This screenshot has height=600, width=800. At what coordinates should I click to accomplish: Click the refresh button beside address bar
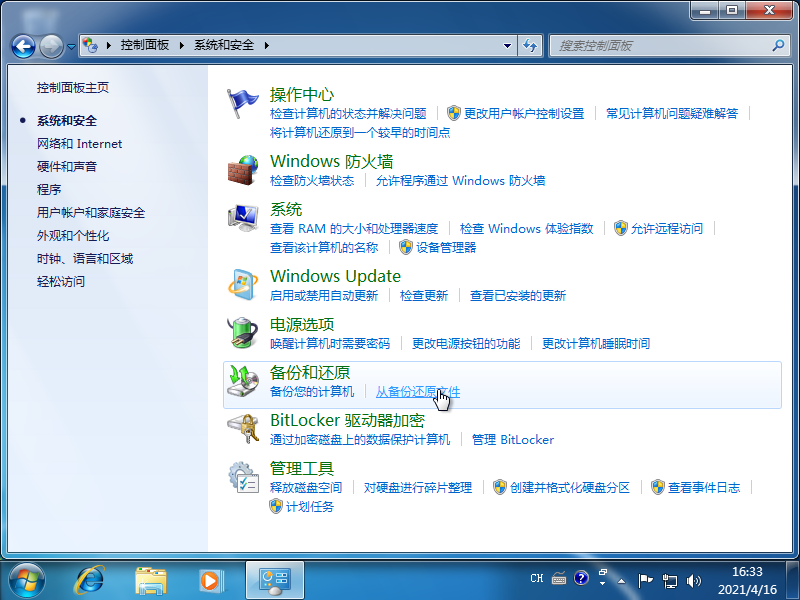click(530, 45)
